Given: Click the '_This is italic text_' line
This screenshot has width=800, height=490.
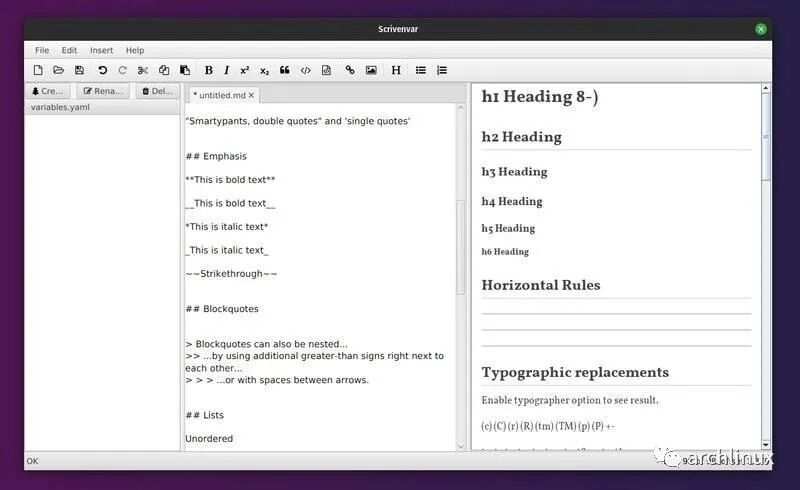Looking at the screenshot, I should (227, 250).
